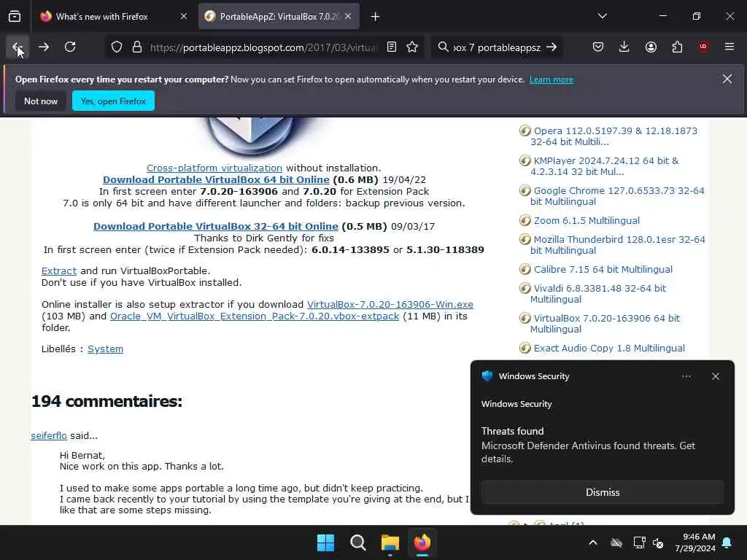747x560 pixels.
Task: Click the search box field
Action: [497, 47]
